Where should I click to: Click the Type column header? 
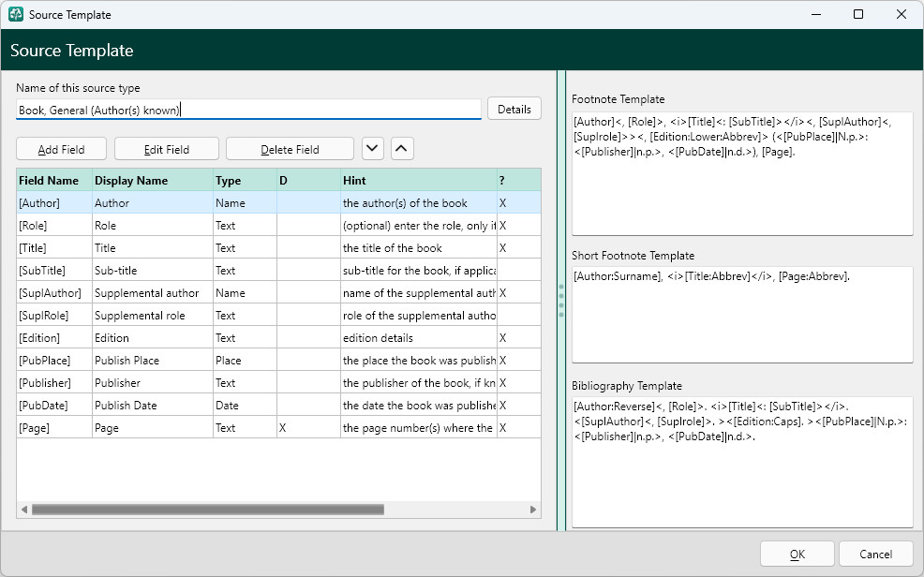click(245, 180)
